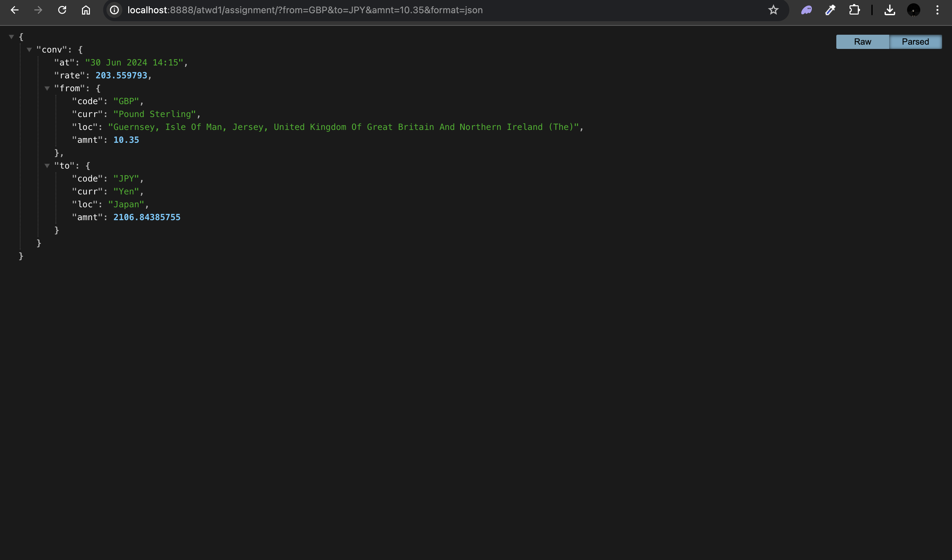Click the "rate" key label
Screen dimensions: 952x560
(69, 76)
